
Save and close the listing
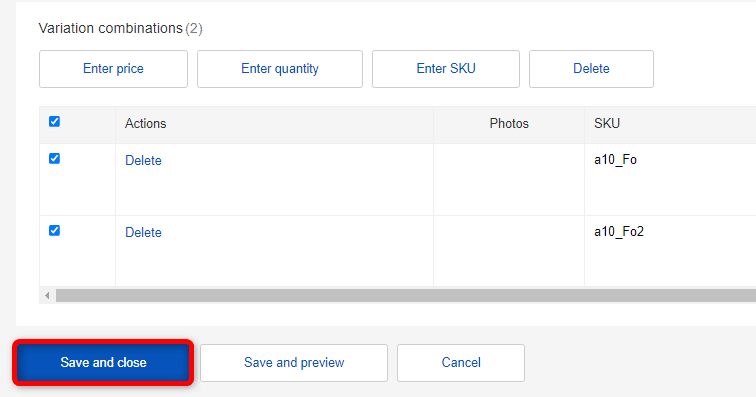pyautogui.click(x=103, y=363)
